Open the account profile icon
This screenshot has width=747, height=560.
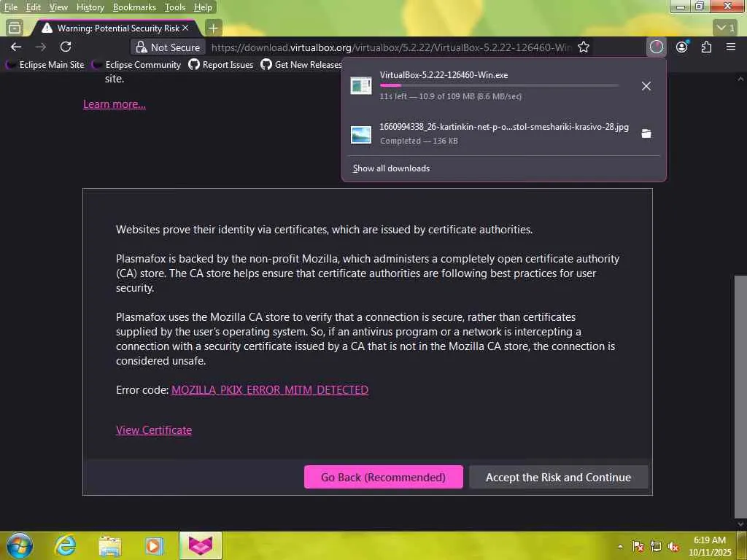682,47
